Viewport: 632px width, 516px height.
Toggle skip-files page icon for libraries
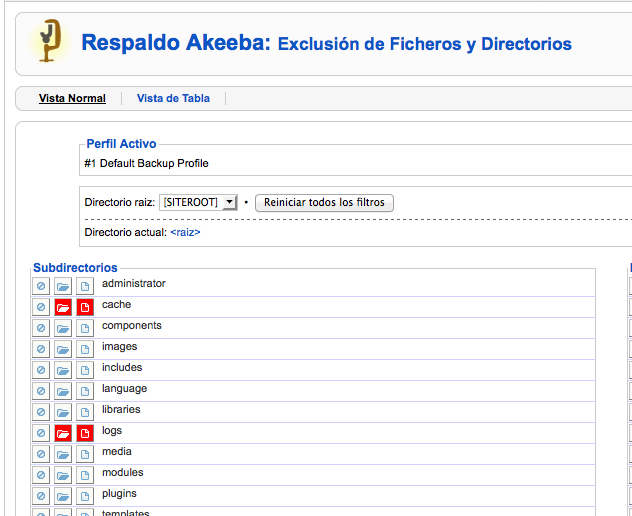tap(85, 412)
